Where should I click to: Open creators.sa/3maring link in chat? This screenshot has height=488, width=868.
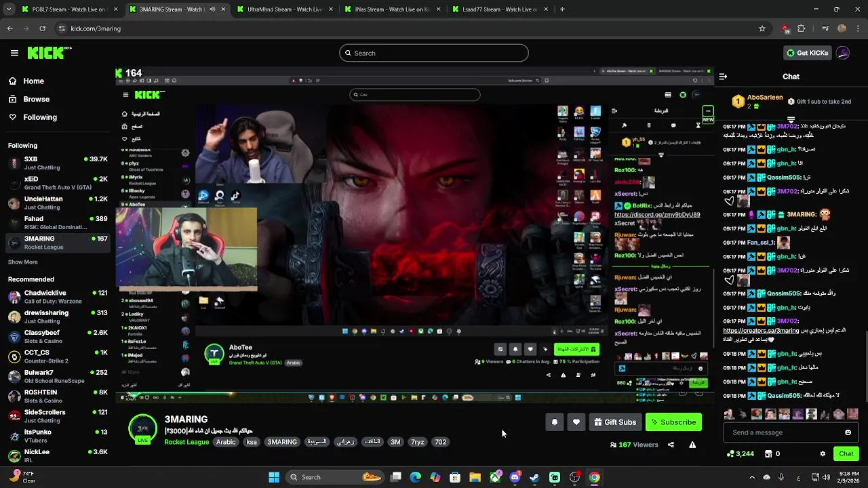coord(761,331)
